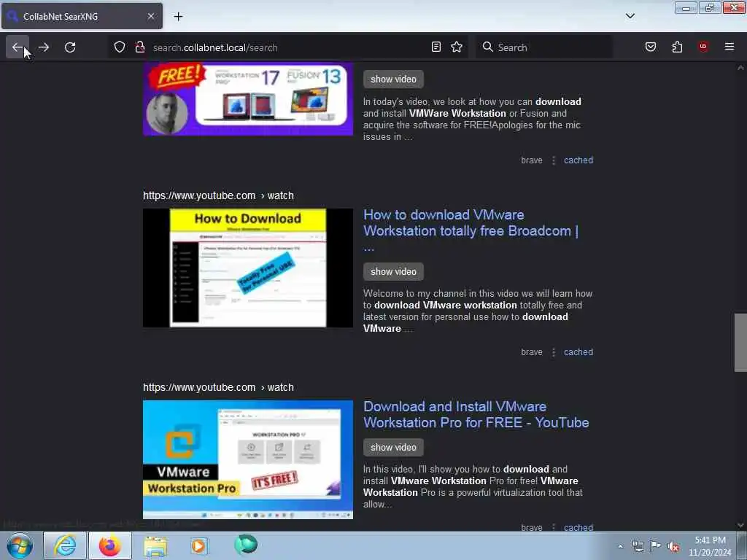Open 'How to download VMware Workstation totally free Broadcom' link
This screenshot has width=747, height=560.
(471, 230)
